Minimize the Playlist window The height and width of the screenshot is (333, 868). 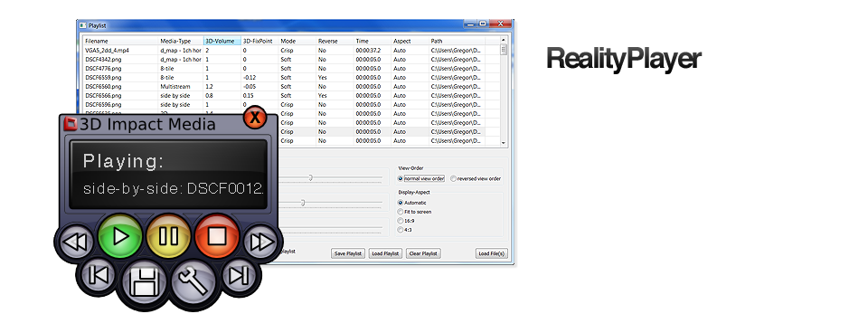pyautogui.click(x=470, y=24)
